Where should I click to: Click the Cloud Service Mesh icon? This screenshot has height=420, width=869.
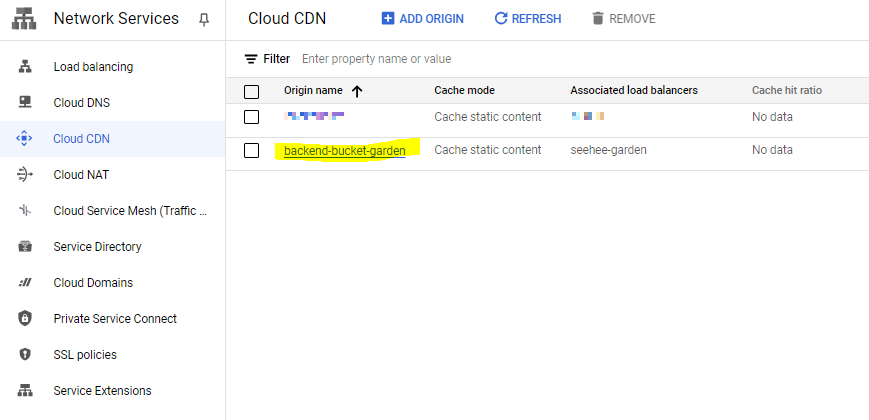click(25, 211)
